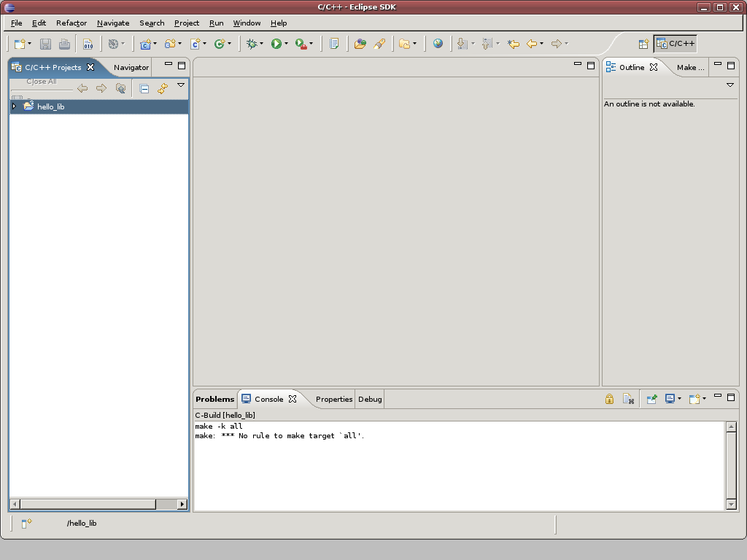Click the Open Element folder icon
The image size is (747, 560).
click(360, 44)
